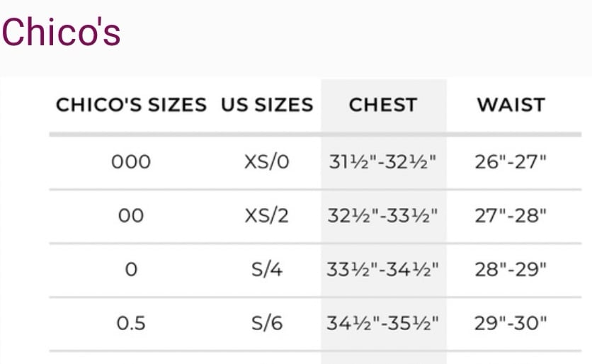
Task: Click the S/6 US size cell
Action: click(267, 323)
